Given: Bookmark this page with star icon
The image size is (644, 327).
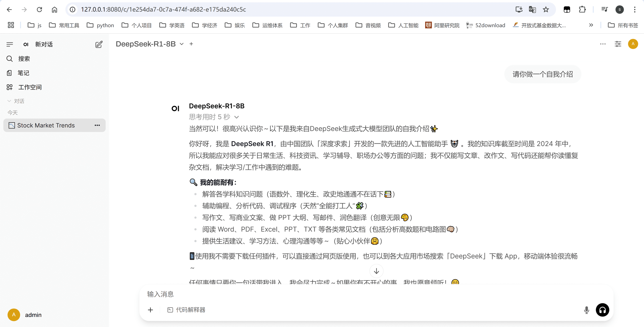Looking at the screenshot, I should pos(546,10).
